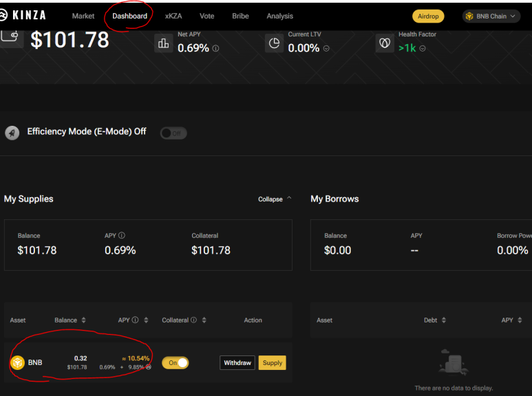Viewport: 532px width, 396px height.
Task: Click the Health Factor >1k value
Action: pyautogui.click(x=407, y=48)
